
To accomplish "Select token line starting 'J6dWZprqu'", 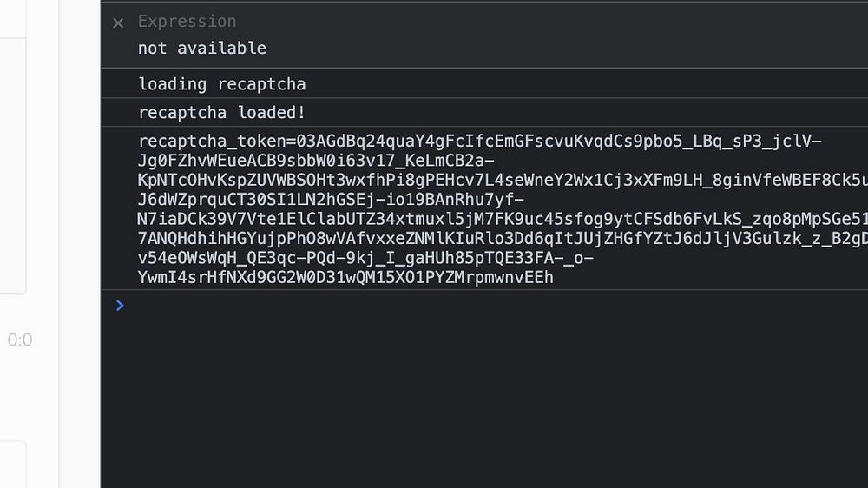I will pos(330,201).
